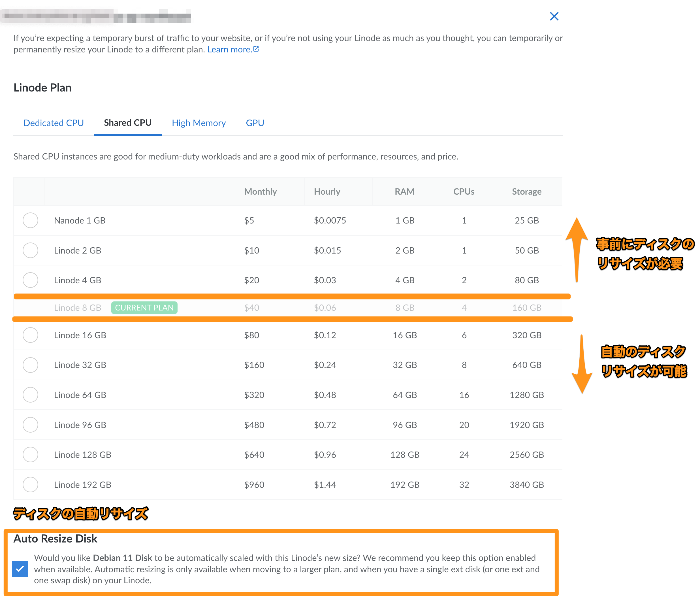Uncheck the Auto Resize Disk checkbox
Image resolution: width=700 pixels, height=600 pixels.
pyautogui.click(x=20, y=569)
